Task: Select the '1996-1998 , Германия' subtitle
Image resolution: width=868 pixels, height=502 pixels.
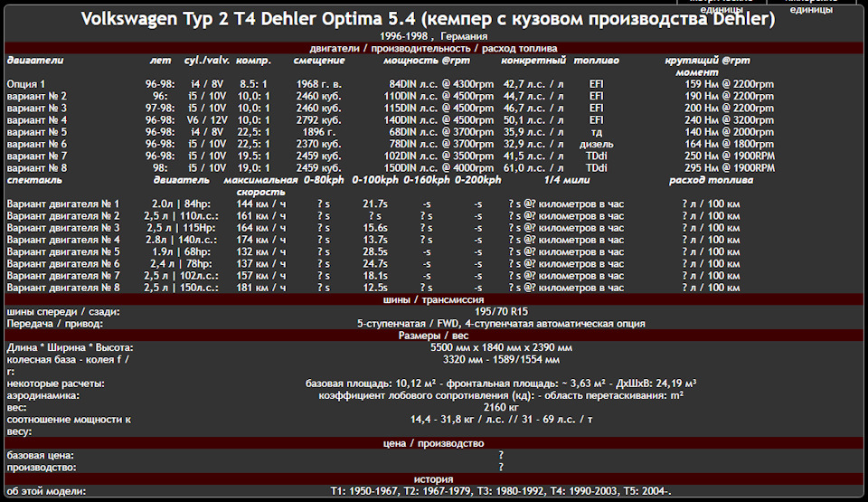Action: tap(433, 36)
